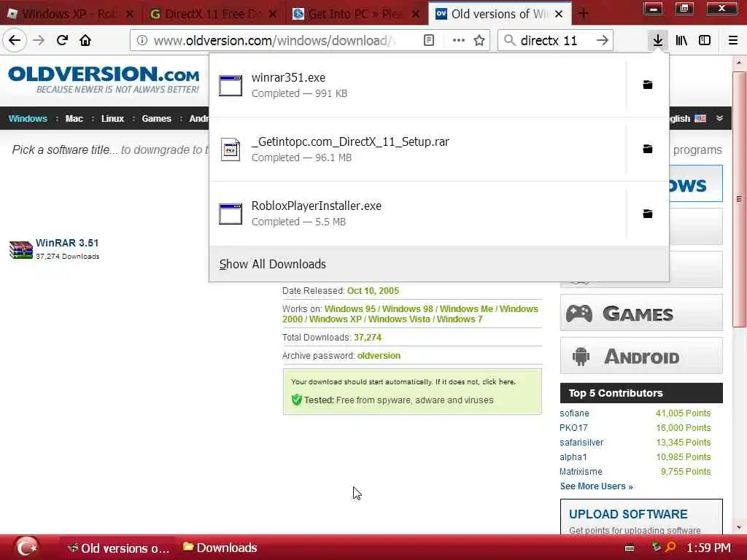Click the scrollbar down arrow

739,528
